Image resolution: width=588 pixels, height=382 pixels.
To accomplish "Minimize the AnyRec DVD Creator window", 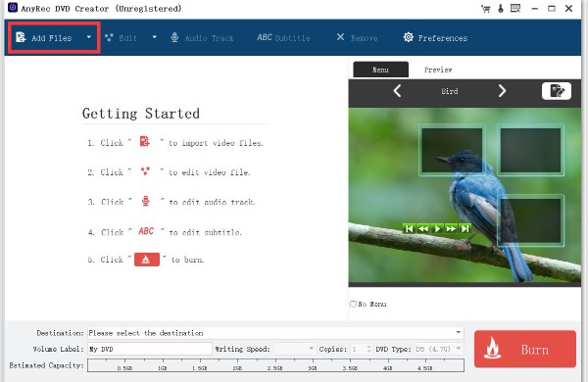I will [x=535, y=8].
